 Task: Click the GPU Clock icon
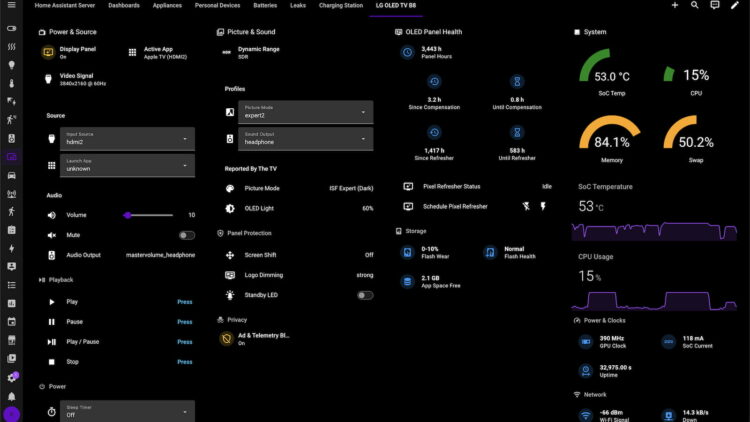(x=586, y=342)
